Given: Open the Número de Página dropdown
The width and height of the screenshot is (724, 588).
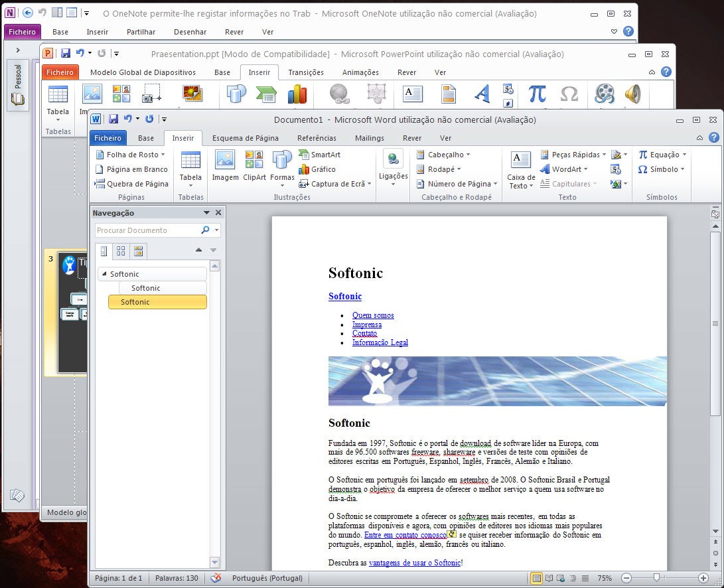Looking at the screenshot, I should pyautogui.click(x=458, y=184).
